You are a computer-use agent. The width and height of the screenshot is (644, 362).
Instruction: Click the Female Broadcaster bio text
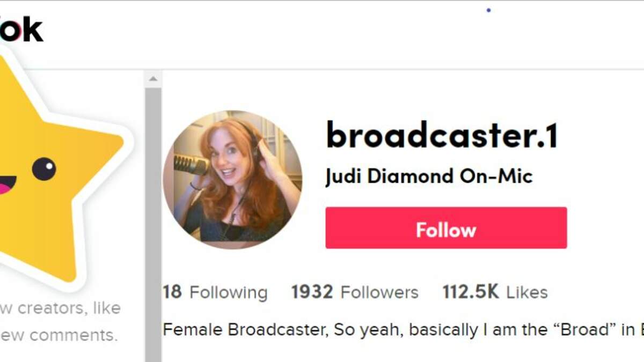[x=403, y=329]
